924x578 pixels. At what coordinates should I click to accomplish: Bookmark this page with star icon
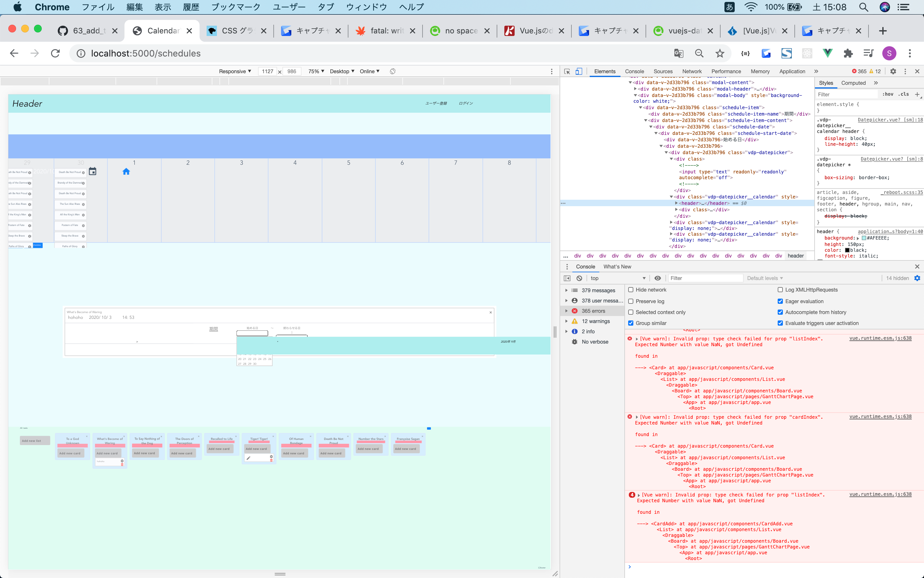pyautogui.click(x=720, y=53)
